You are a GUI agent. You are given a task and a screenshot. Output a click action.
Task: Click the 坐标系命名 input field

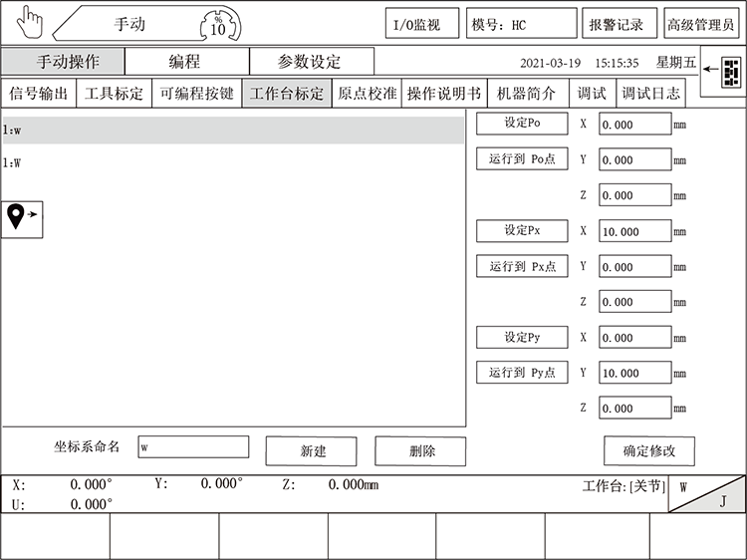193,447
